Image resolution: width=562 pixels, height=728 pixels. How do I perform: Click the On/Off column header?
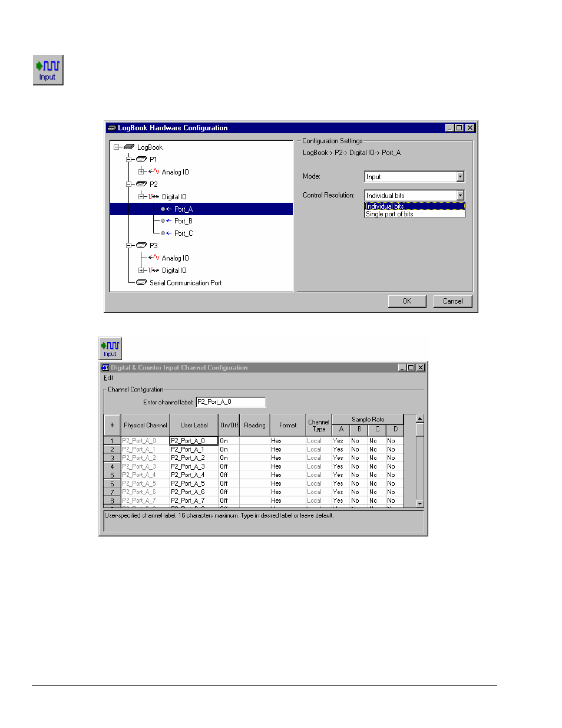(229, 425)
